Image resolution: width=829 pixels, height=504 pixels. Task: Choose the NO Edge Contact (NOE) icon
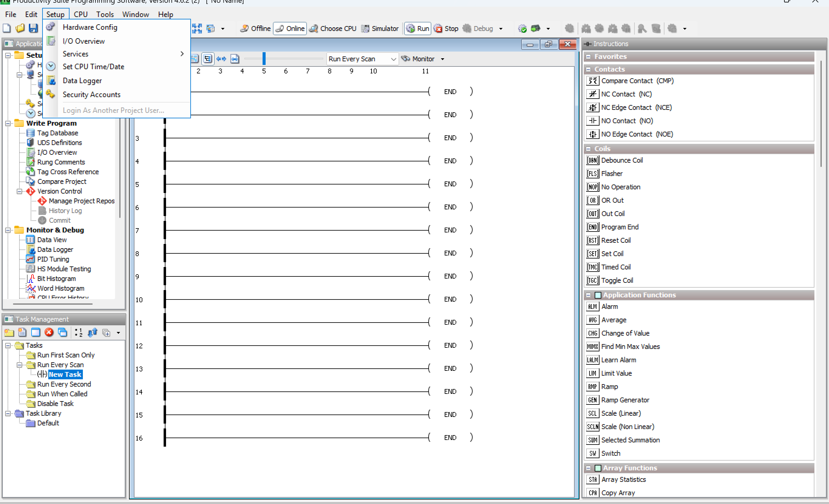click(x=593, y=134)
